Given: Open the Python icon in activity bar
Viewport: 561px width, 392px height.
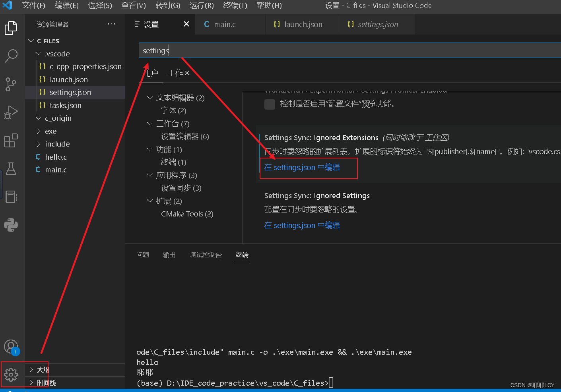Looking at the screenshot, I should [x=11, y=225].
